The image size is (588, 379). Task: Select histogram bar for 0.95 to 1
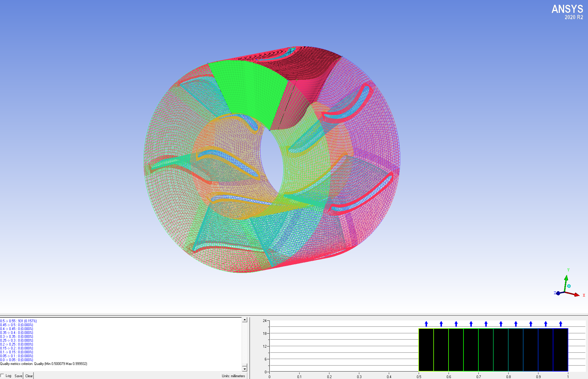click(x=561, y=350)
